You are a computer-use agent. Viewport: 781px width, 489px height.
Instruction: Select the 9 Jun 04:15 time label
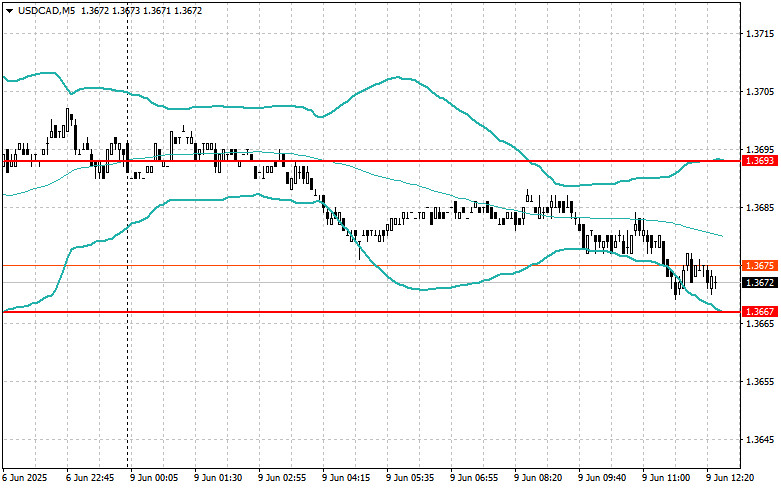(346, 478)
